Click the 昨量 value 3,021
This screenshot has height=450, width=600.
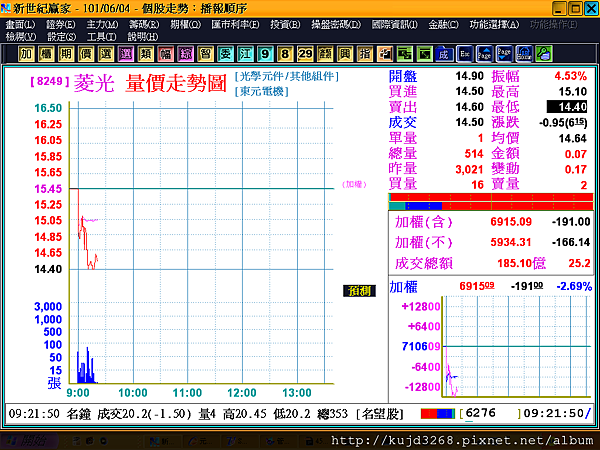[470, 169]
